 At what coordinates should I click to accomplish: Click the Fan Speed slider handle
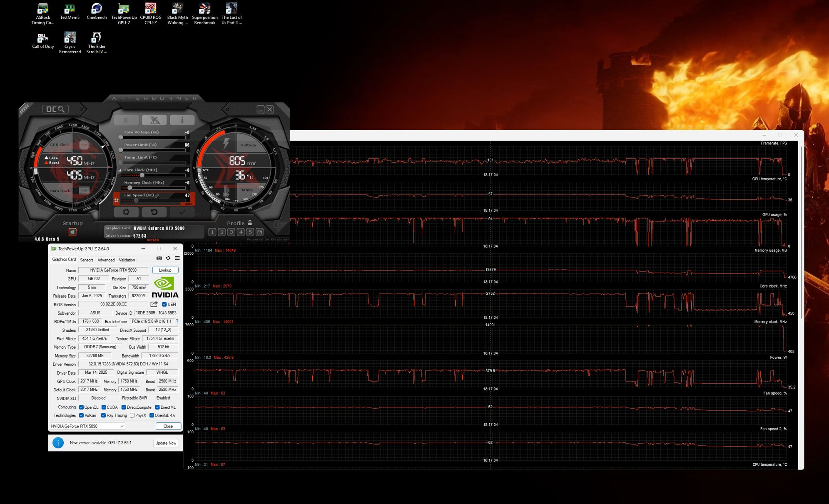tap(136, 200)
